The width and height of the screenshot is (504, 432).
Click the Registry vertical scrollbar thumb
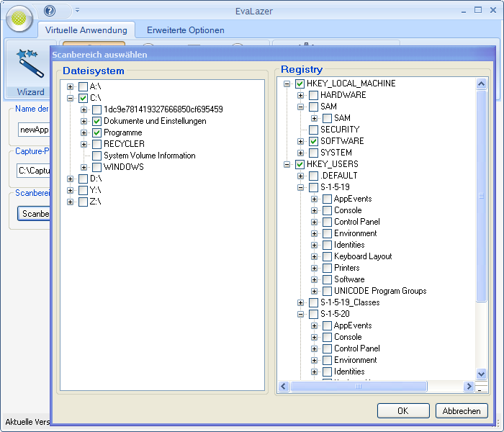[482, 194]
